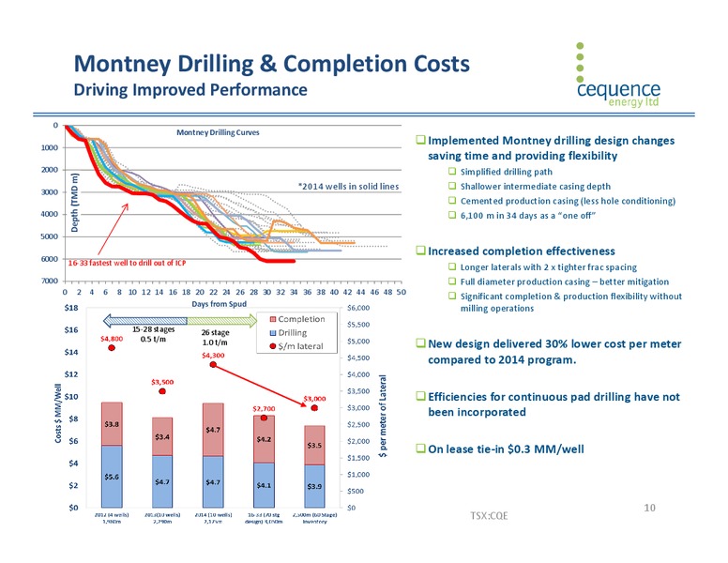Click the 'Drilling' legend label

293,332
